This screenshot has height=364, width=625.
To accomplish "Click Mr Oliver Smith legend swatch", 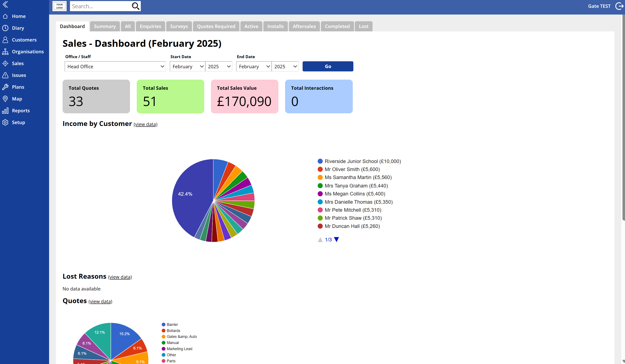I will (x=320, y=169).
